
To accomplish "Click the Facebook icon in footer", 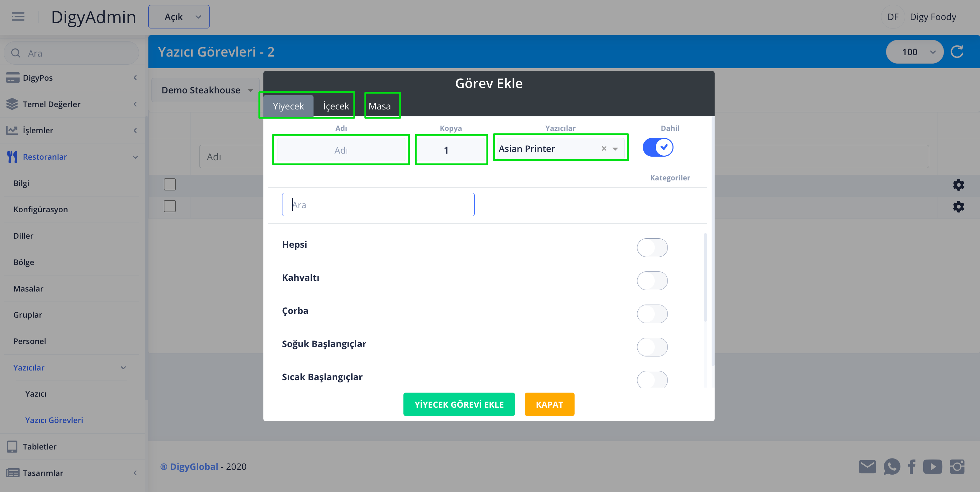I will click(x=912, y=467).
